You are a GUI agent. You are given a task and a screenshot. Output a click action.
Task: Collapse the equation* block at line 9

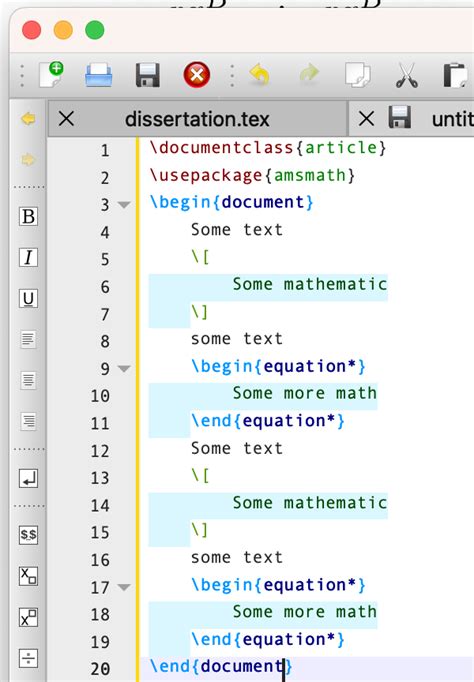click(x=124, y=369)
